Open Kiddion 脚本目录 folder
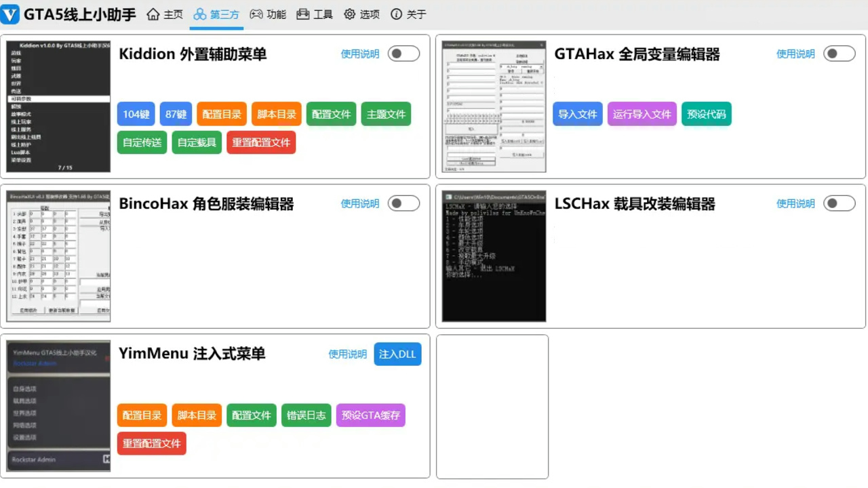The width and height of the screenshot is (868, 488). coord(277,114)
